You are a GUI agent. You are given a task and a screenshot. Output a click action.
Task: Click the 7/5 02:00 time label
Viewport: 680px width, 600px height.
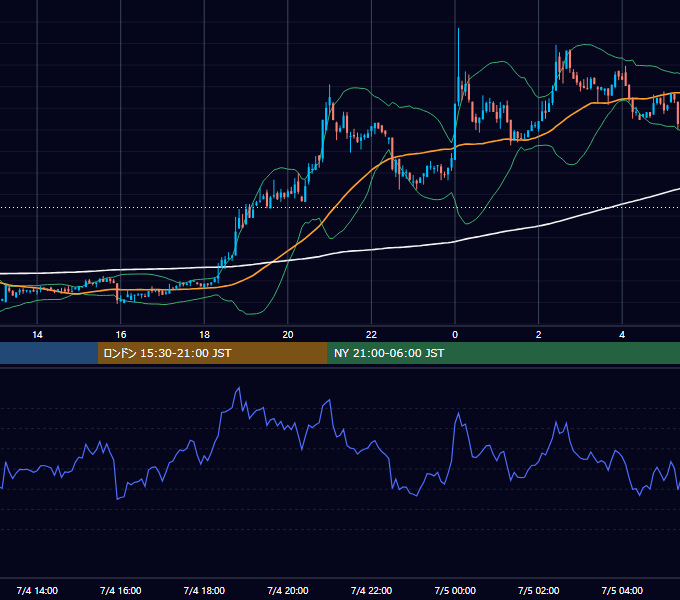(x=539, y=590)
